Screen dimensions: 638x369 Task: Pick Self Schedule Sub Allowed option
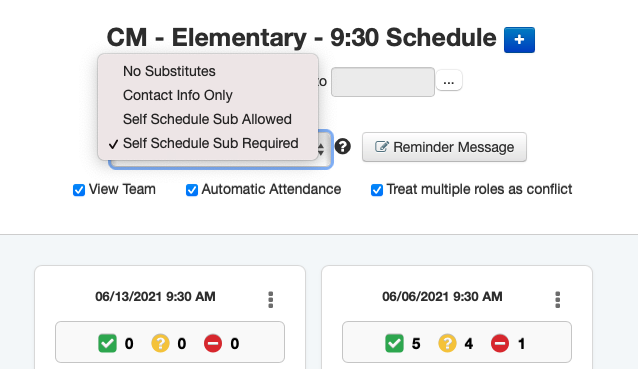coord(208,119)
